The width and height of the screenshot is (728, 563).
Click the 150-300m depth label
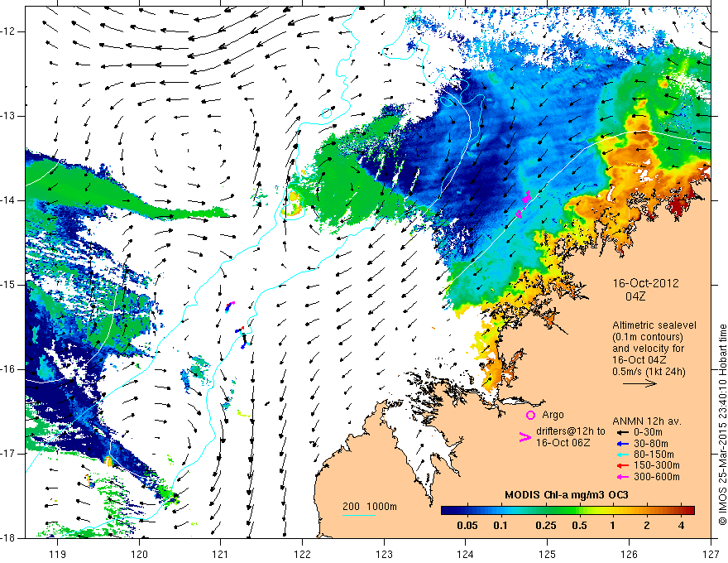(657, 465)
